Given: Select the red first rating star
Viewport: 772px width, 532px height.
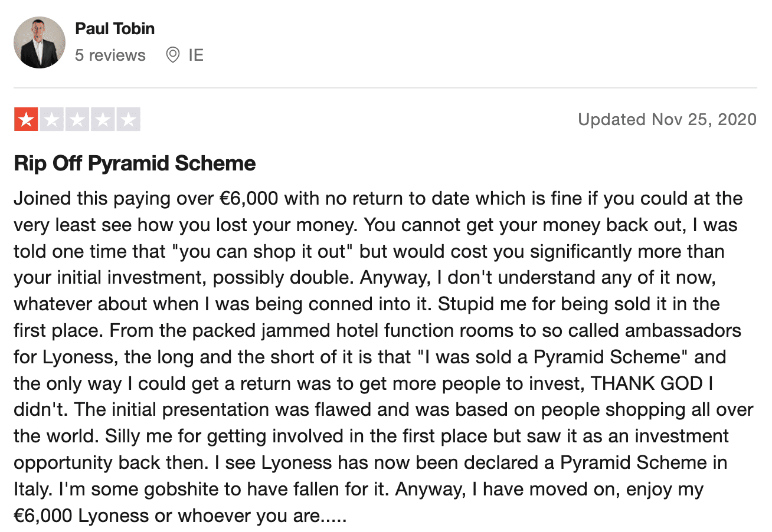Looking at the screenshot, I should point(26,120).
